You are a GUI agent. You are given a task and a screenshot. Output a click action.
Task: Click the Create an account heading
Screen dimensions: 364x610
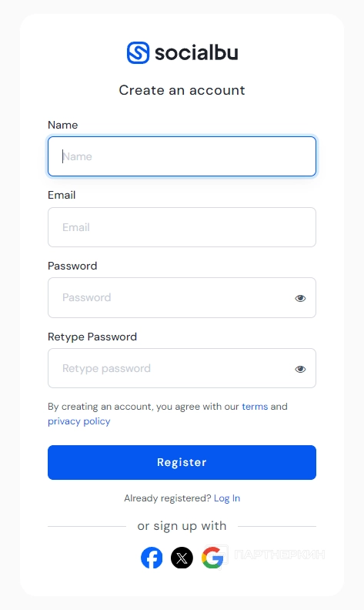[182, 90]
